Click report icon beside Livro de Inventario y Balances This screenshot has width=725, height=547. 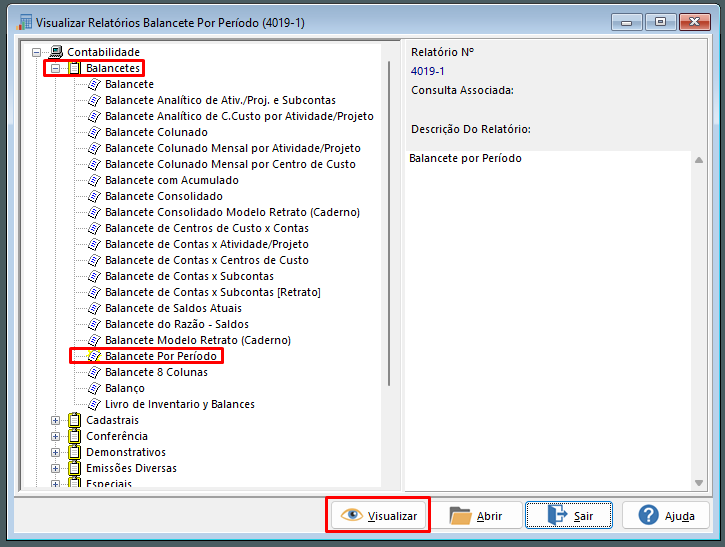point(94,404)
